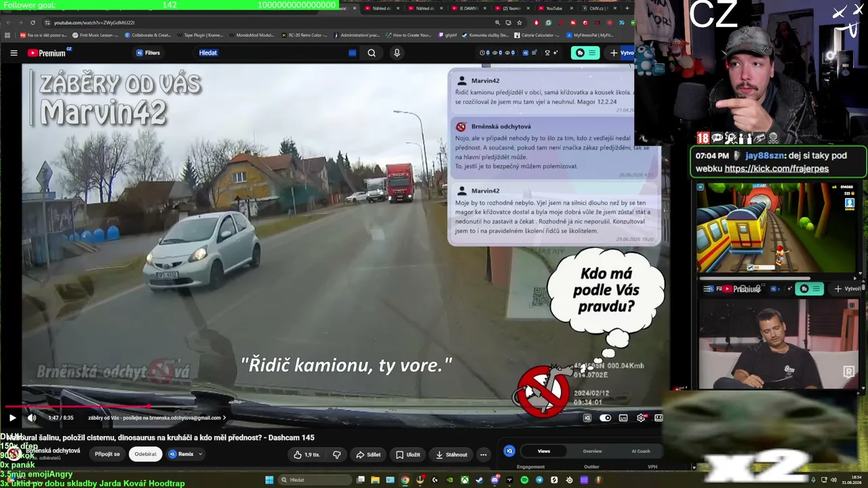
Task: Open Google Chrome from the taskbar
Action: point(405,480)
